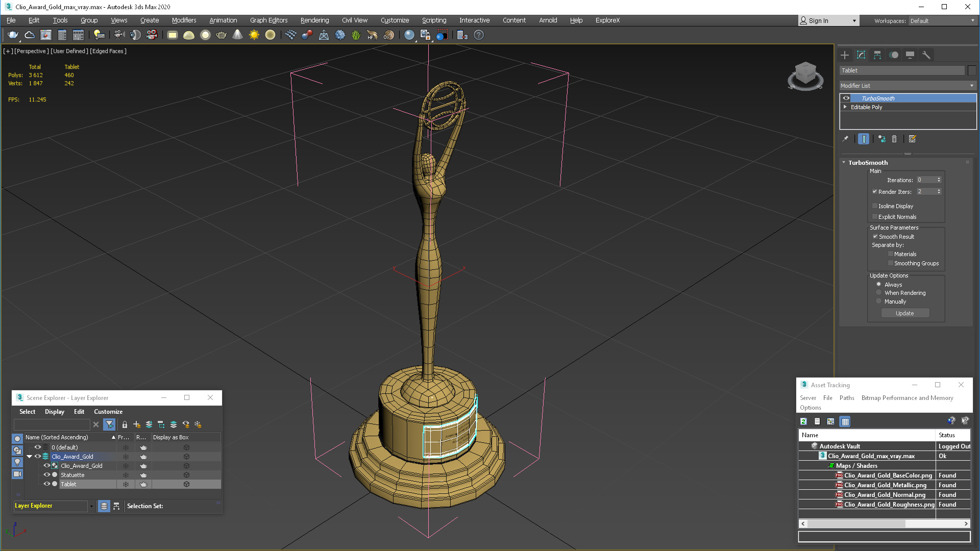
Task: Enable Smoothing Groups checkbox
Action: tap(891, 263)
